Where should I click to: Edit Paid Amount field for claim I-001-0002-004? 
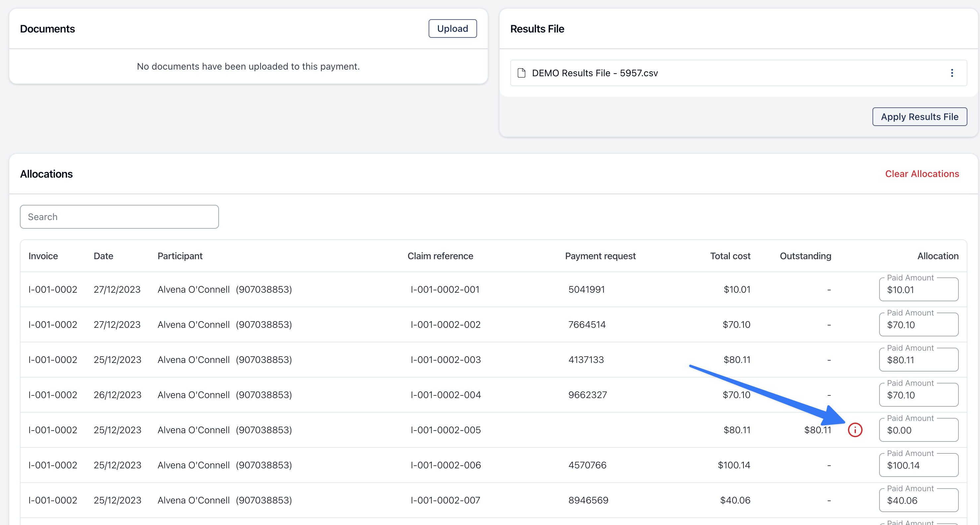[918, 395]
